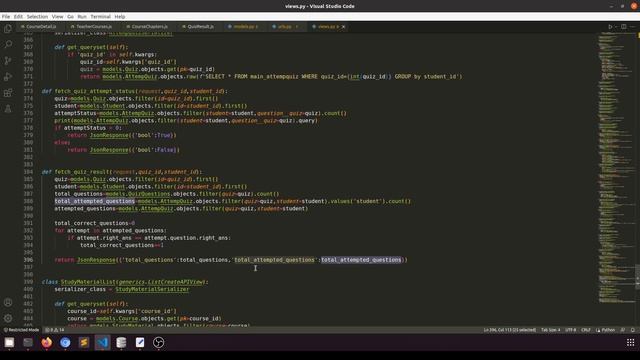Click the 'def get_queryset(self):' text on line 367
This screenshot has width=640, height=360.
pyautogui.click(x=91, y=47)
